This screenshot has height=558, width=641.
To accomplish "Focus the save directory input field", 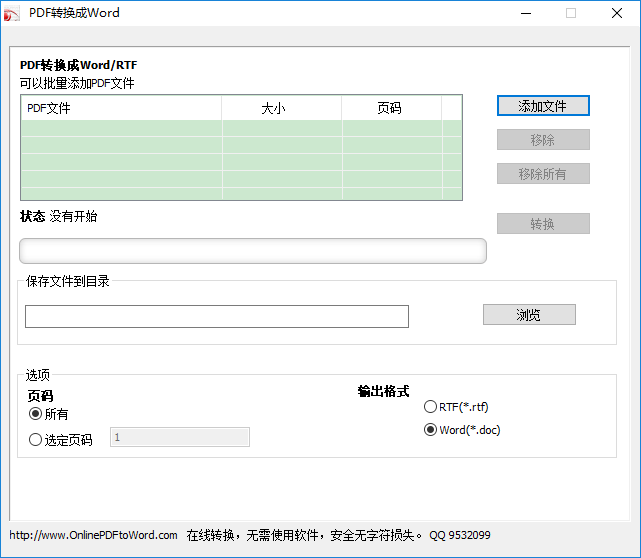I will tap(217, 316).
